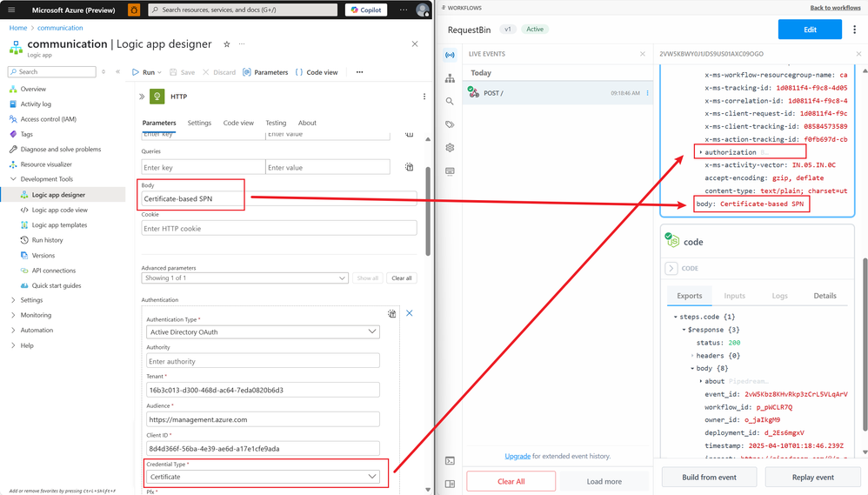Open API connections
Image resolution: width=868 pixels, height=495 pixels.
pyautogui.click(x=53, y=271)
